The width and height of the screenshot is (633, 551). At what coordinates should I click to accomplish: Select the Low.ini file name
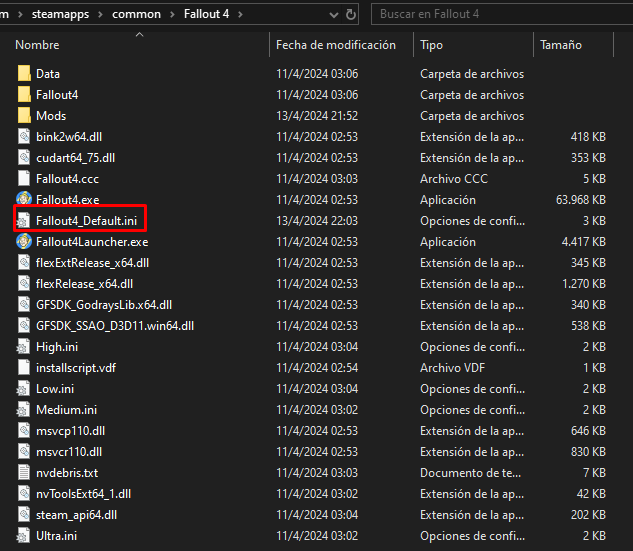(x=55, y=389)
